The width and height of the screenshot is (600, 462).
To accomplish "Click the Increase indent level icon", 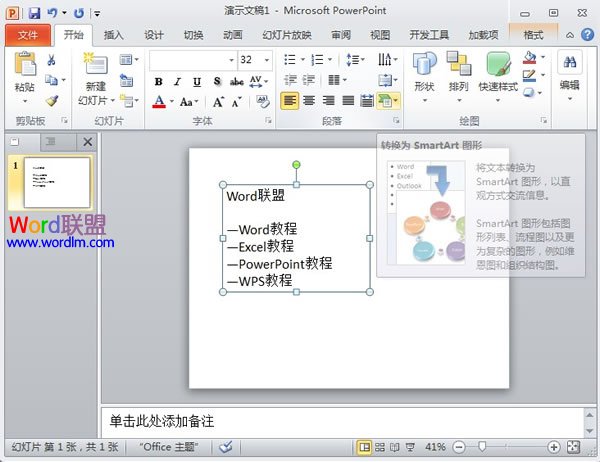I will [309, 80].
